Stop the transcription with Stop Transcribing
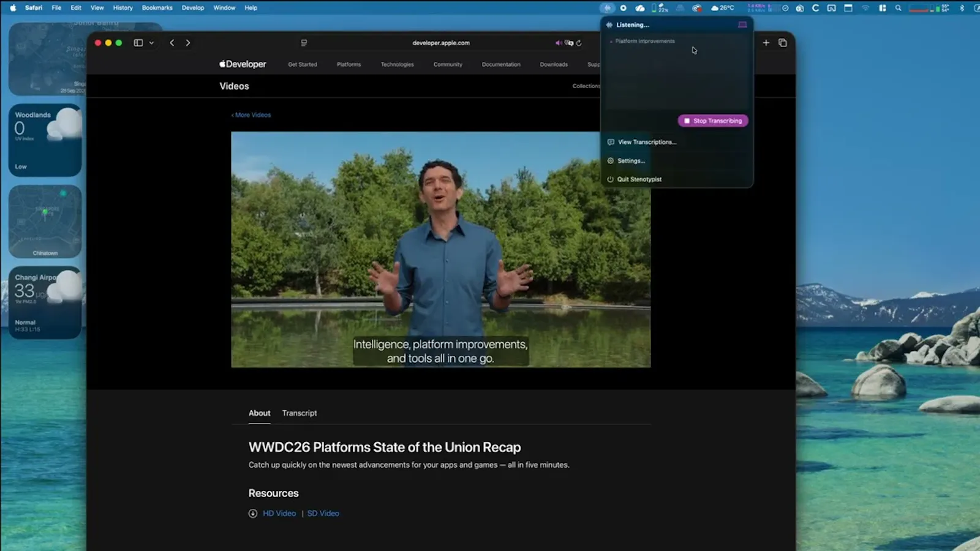The image size is (980, 551). (x=713, y=121)
